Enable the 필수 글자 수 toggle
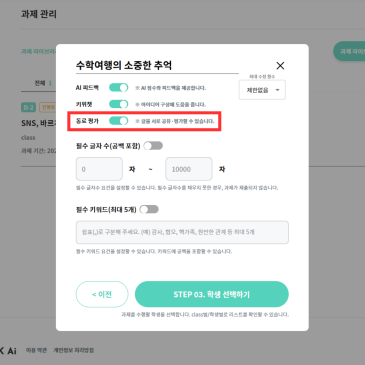365x365 pixels. tap(153, 146)
